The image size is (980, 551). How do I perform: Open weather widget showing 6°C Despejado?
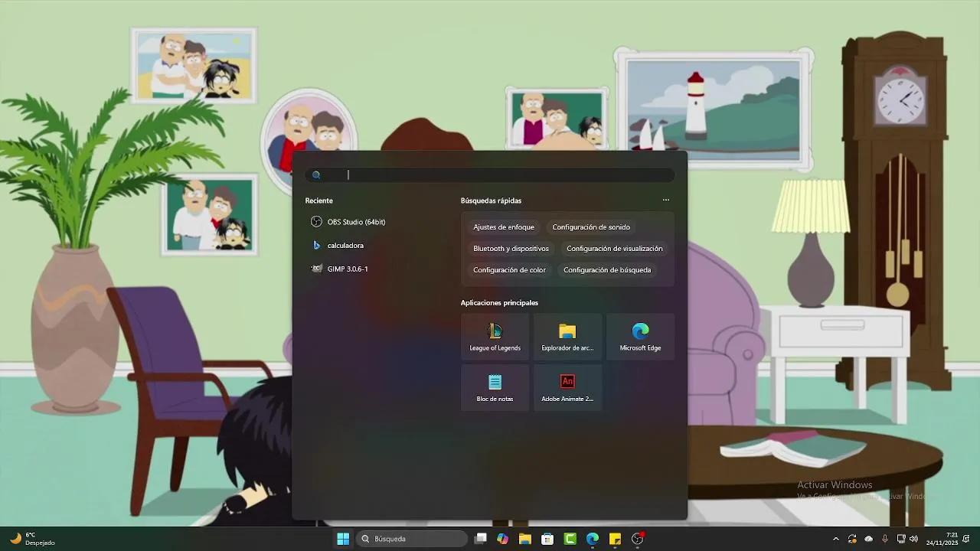[32, 539]
